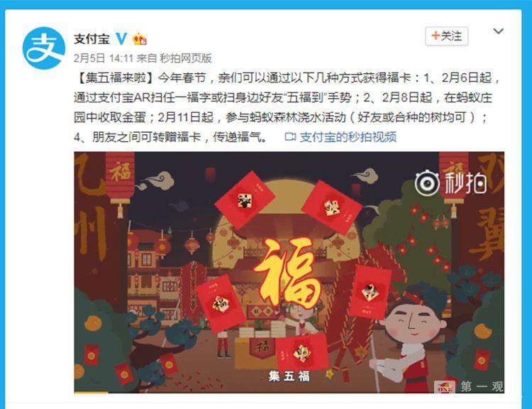Click the blue verified V badge
Viewport: 532px width, 409px height.
[121, 39]
